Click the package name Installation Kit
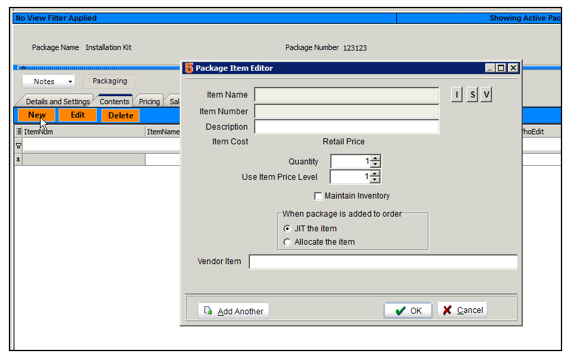 click(x=109, y=48)
